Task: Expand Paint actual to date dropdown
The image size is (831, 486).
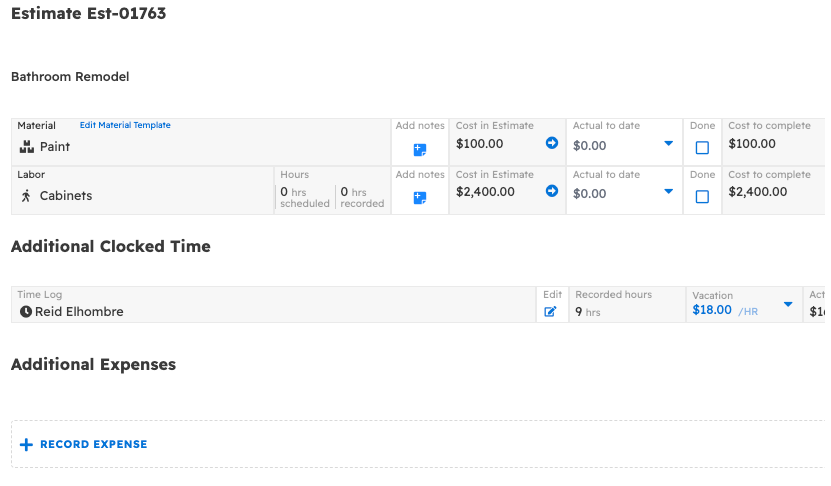Action: coord(668,144)
